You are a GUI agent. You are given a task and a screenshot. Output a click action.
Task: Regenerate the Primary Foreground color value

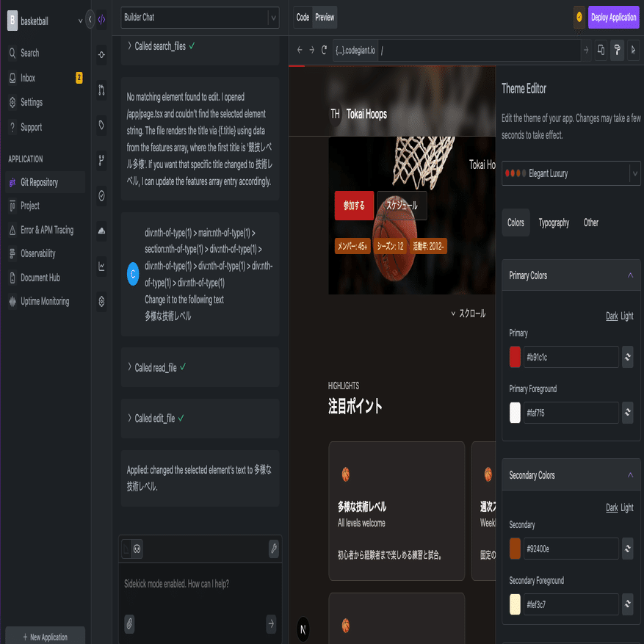(627, 413)
